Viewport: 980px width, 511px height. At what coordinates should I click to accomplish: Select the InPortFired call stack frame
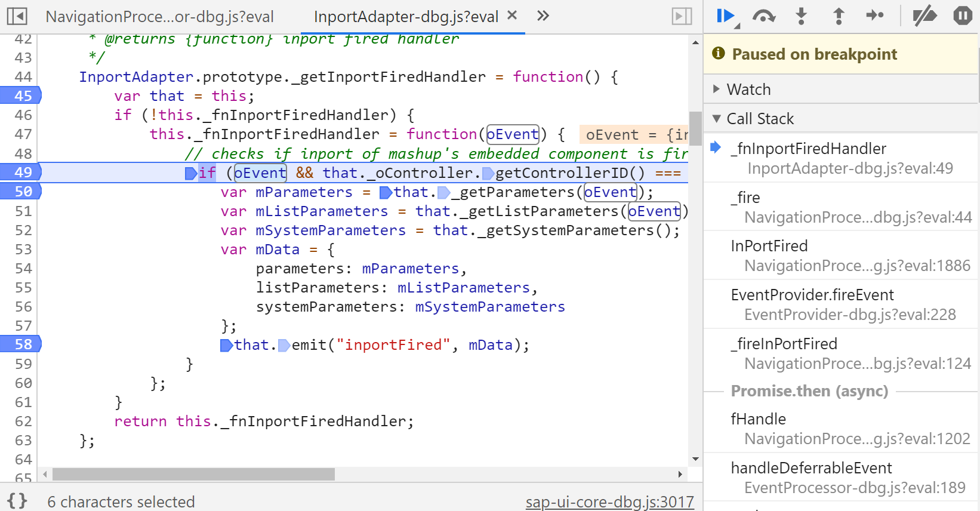(841, 255)
